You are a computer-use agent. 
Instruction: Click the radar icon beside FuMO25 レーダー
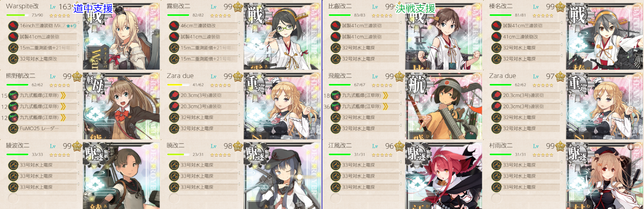tap(13, 129)
